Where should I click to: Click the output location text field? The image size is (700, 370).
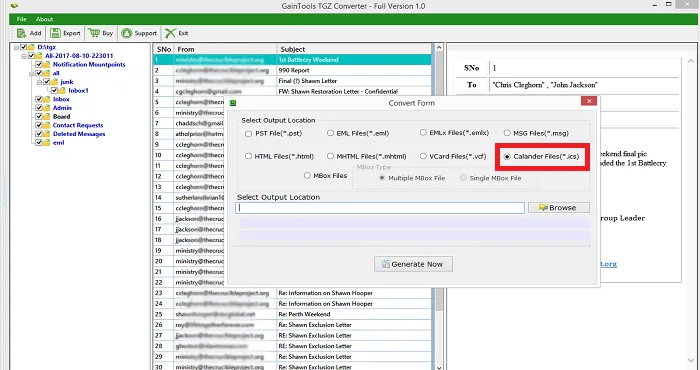pos(380,208)
